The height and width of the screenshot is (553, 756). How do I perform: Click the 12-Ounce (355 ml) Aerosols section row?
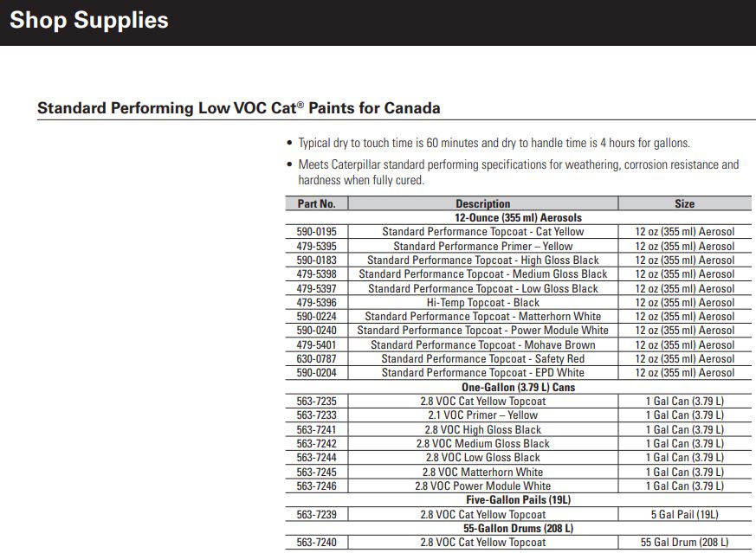518,218
